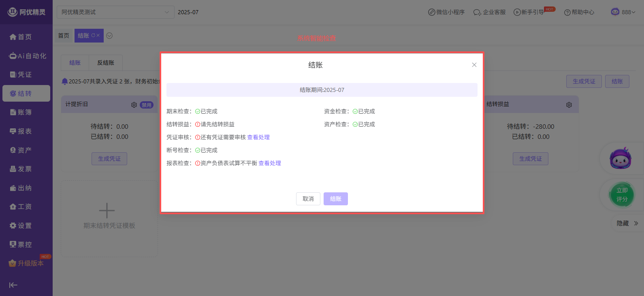Click 查看处理 link next to 凭证审核
Screen dimensions: 644x296
tap(258, 137)
